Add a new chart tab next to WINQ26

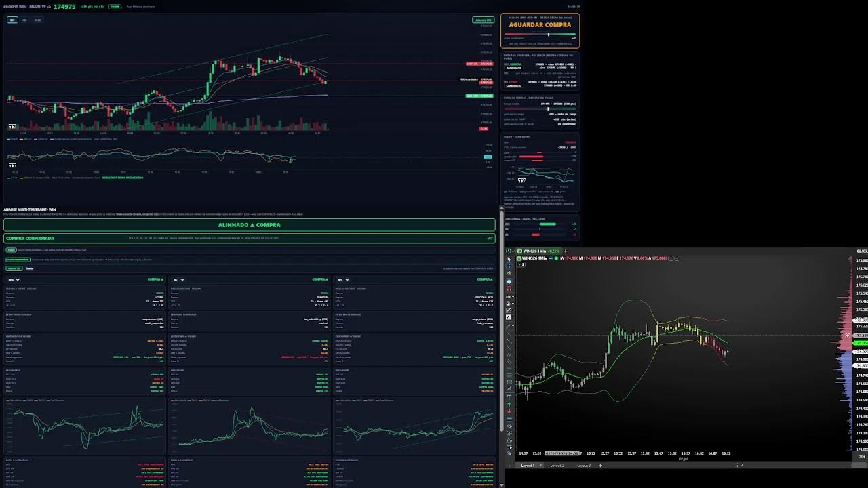[x=566, y=251]
